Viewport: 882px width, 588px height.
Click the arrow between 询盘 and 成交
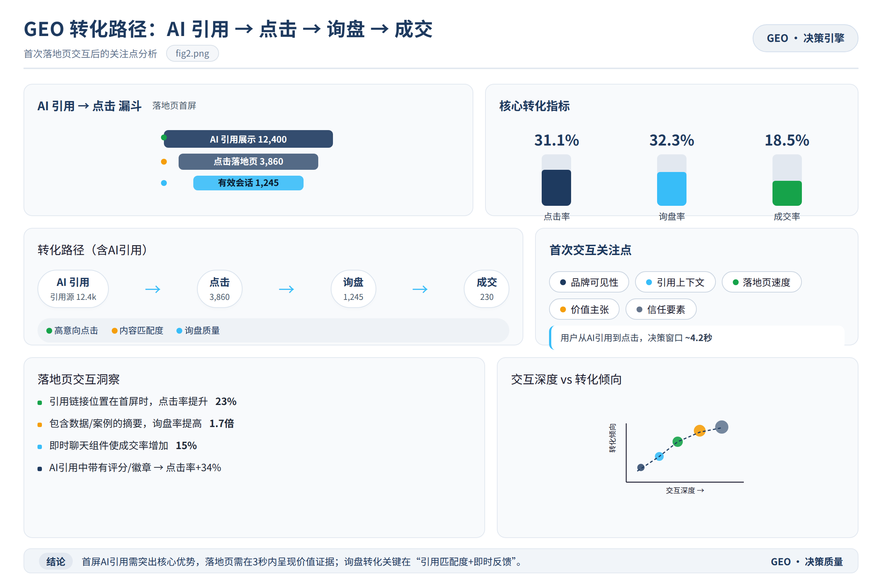(420, 289)
